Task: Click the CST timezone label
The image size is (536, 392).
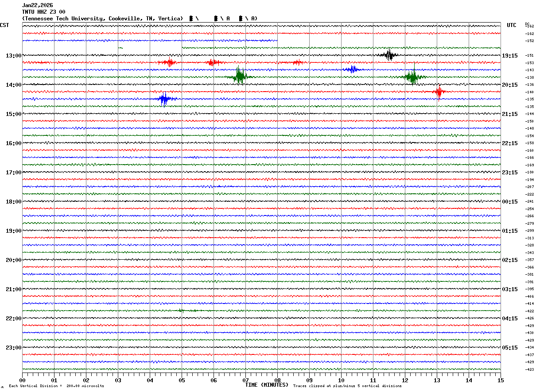Action: click(4, 25)
